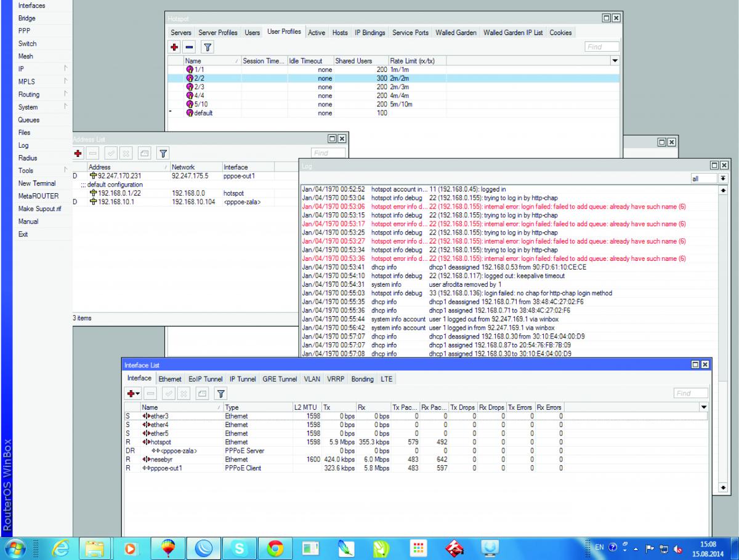The width and height of the screenshot is (739, 560).
Task: Click New Terminal in the sidebar
Action: [x=37, y=183]
